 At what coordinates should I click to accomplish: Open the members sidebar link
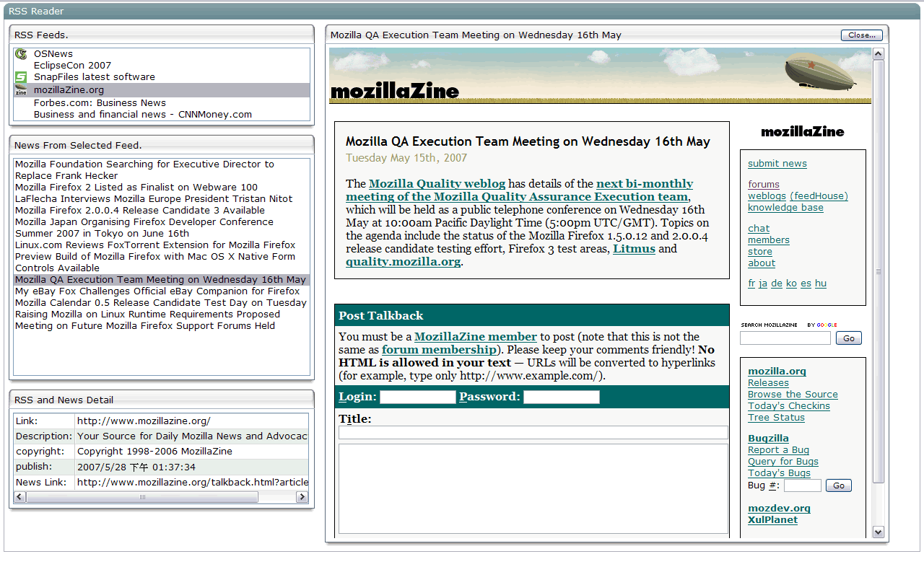tap(769, 240)
